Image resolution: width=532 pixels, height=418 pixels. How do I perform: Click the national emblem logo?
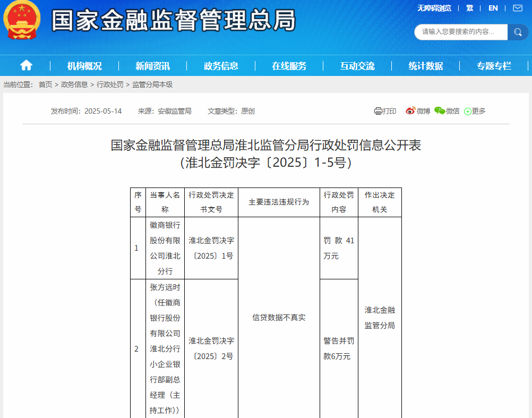(22, 20)
